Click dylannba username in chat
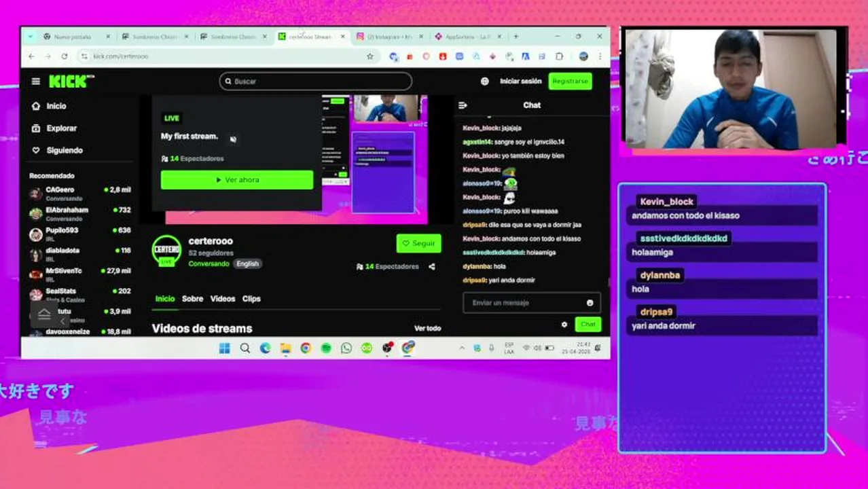 [x=477, y=267]
